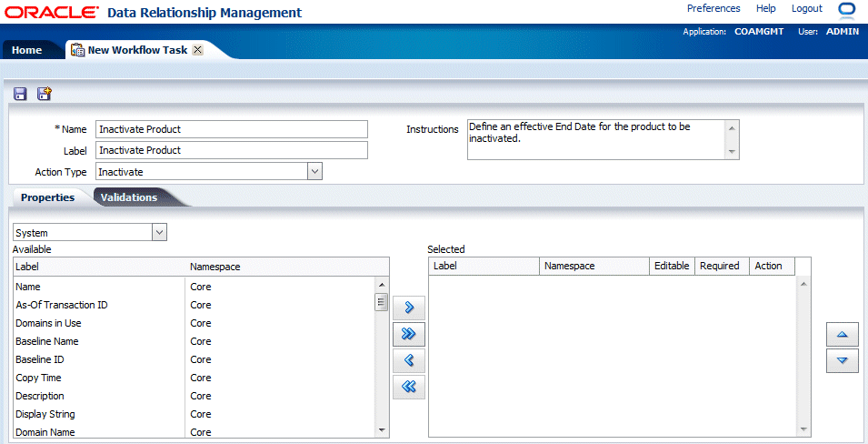
Task: Switch to the Home tab
Action: click(x=26, y=50)
